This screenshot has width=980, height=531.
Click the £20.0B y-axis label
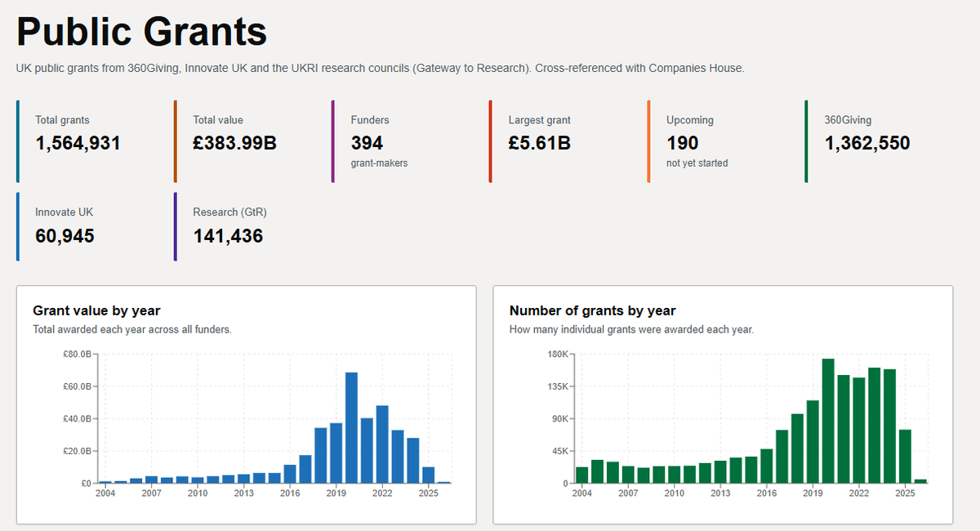[x=78, y=452]
